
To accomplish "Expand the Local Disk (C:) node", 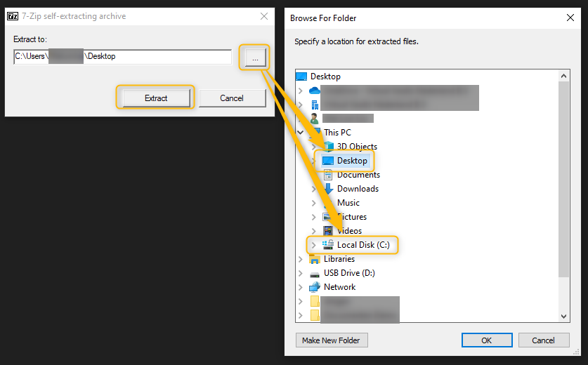I will point(313,245).
